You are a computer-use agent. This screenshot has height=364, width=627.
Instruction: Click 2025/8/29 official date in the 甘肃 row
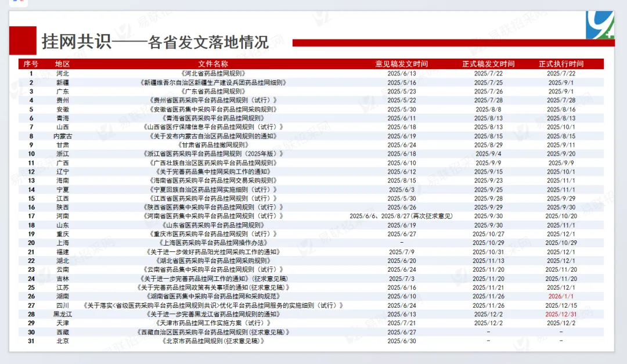pos(488,145)
